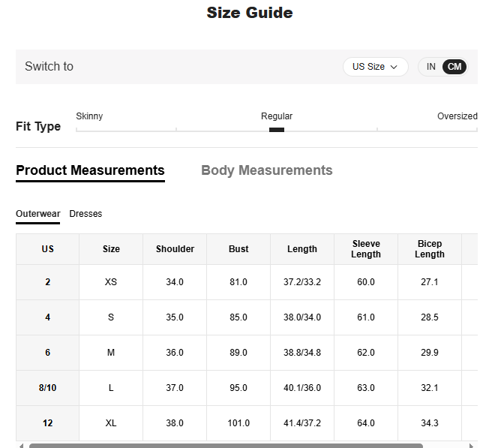Screen dimensions: 498x448
Task: Click the Skinny fit label
Action: coord(89,116)
